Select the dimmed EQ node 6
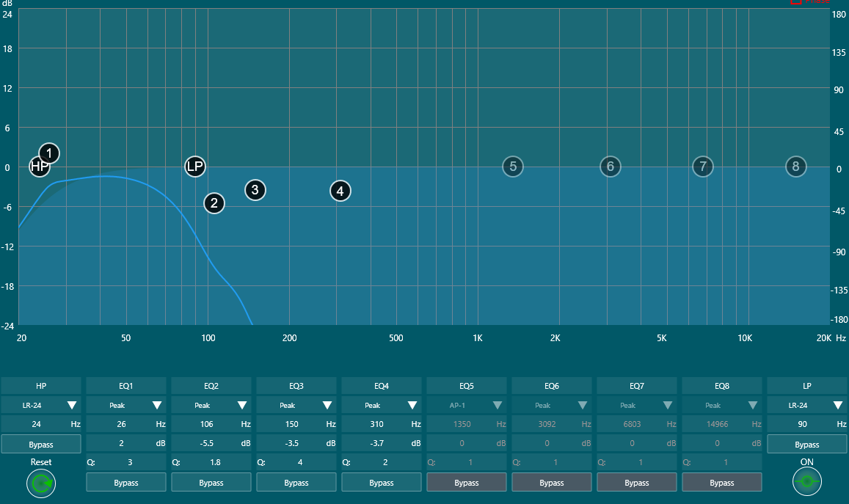This screenshot has height=504, width=849. tap(610, 167)
